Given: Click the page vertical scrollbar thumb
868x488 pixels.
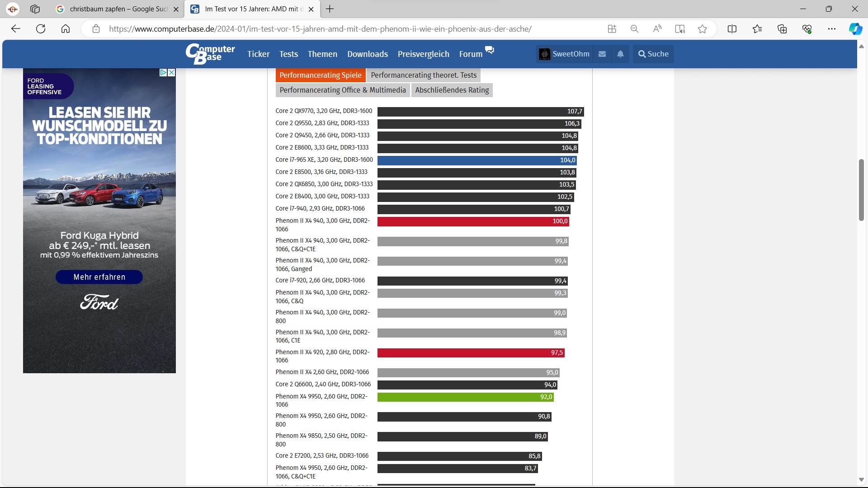Looking at the screenshot, I should point(861,190).
